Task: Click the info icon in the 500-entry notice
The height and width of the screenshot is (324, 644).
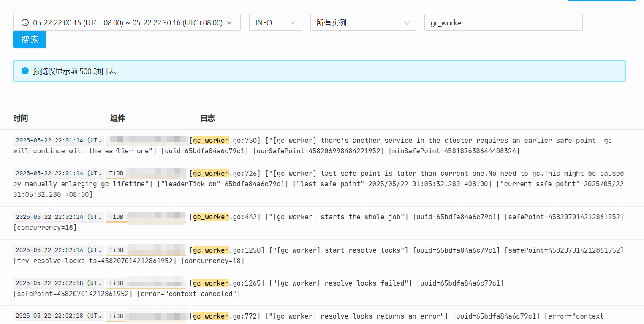Action: (24, 71)
